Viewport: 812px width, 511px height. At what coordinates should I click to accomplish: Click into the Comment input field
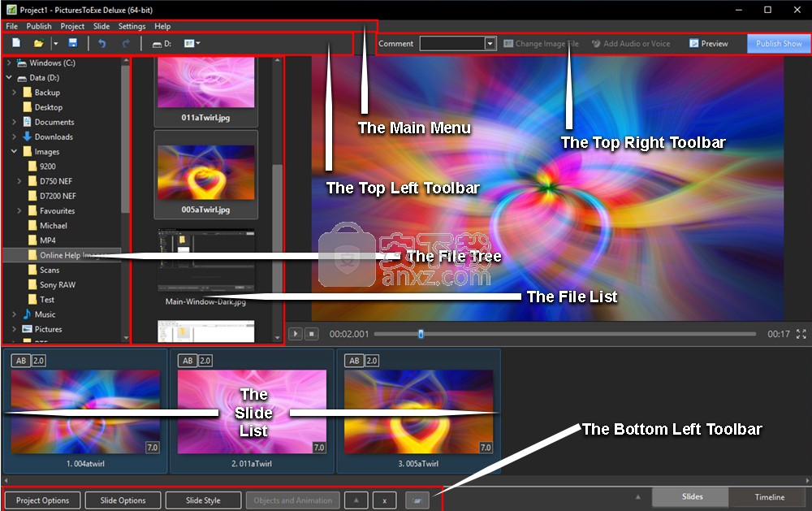(452, 44)
